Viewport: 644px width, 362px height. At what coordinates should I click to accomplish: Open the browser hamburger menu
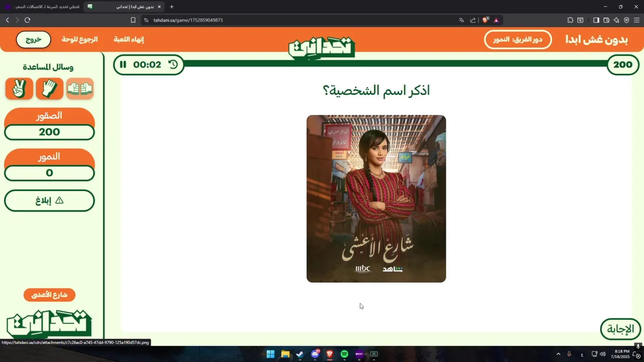click(x=636, y=20)
